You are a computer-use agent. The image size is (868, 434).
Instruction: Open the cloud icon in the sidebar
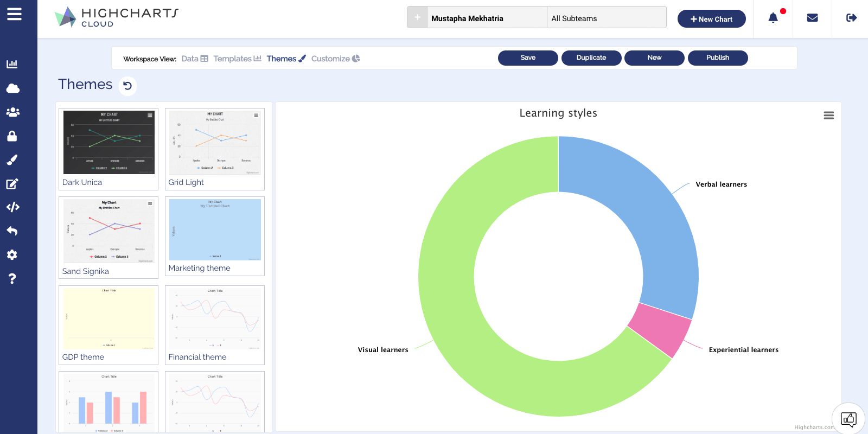pyautogui.click(x=12, y=88)
